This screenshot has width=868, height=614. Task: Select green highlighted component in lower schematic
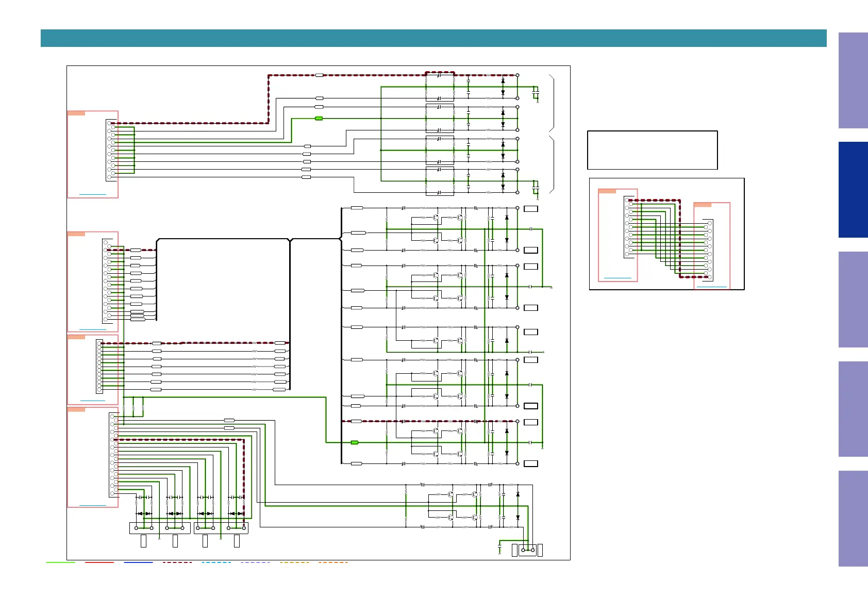coord(355,442)
